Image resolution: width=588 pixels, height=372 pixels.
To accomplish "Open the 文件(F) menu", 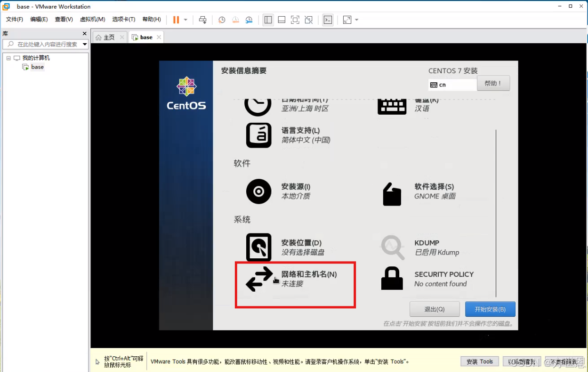I will [x=14, y=20].
